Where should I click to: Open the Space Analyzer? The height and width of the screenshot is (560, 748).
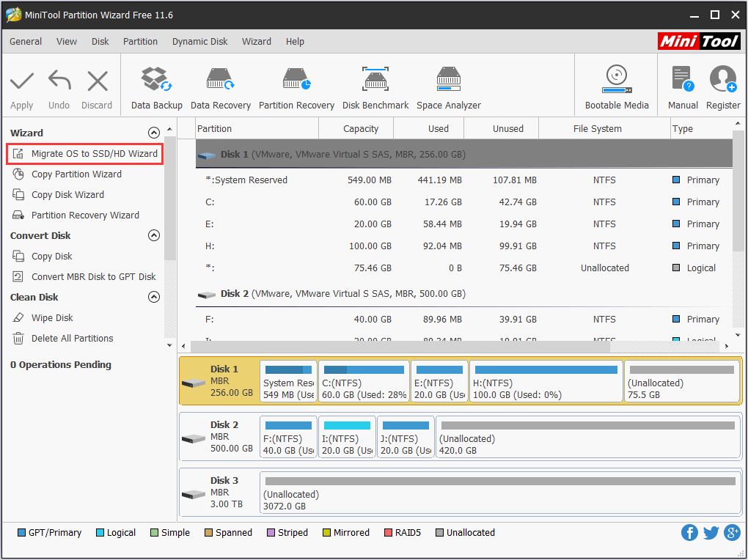pyautogui.click(x=448, y=85)
